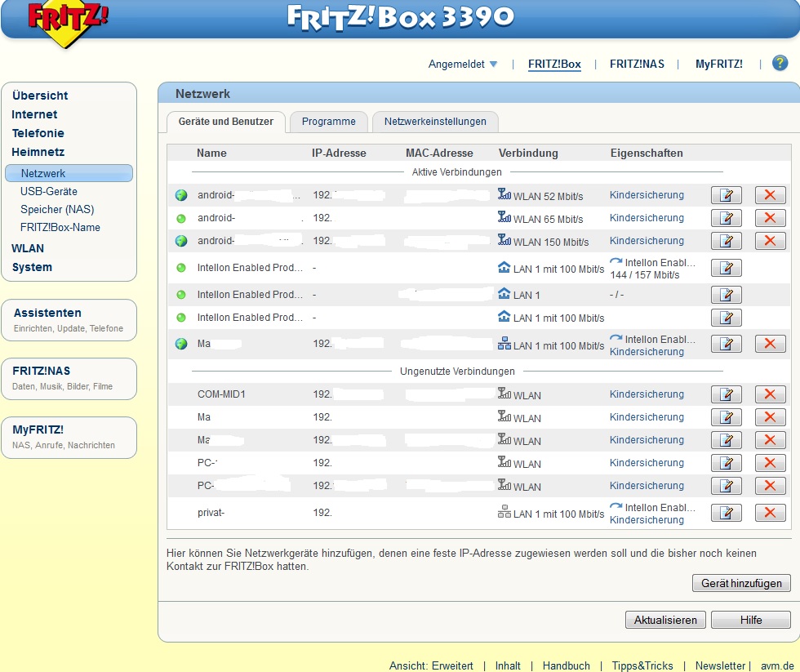Open Heimnetz in the sidebar
Viewport: 800px width, 672px height.
38,152
